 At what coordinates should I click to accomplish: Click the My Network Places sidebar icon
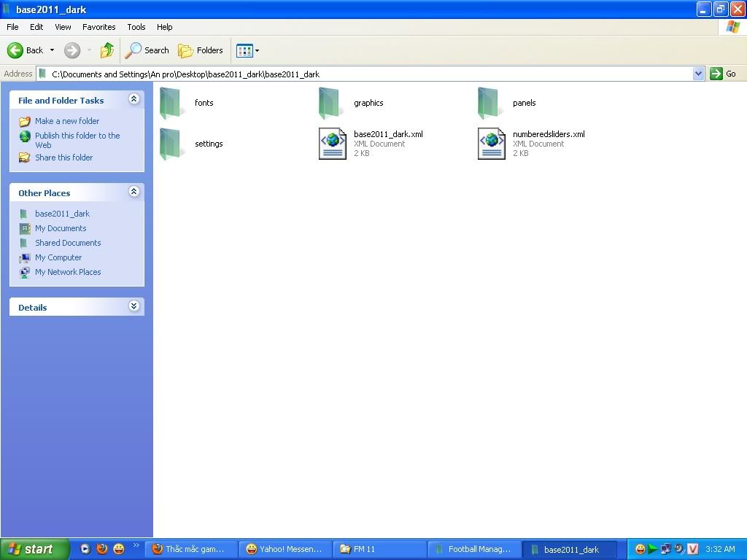(24, 273)
